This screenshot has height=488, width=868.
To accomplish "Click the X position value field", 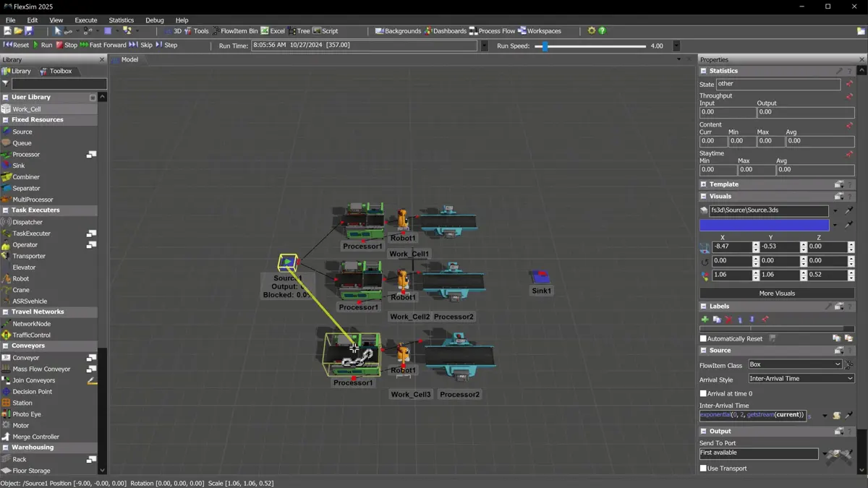I will click(731, 247).
